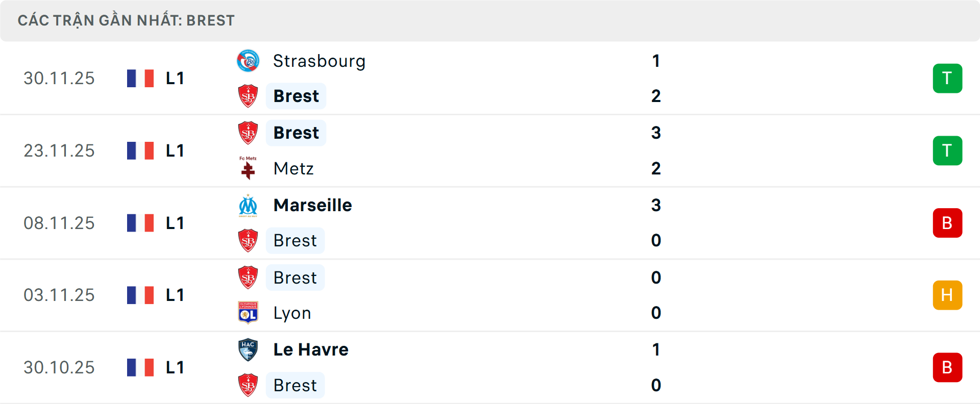Click the L1 league label on 08.11.25
Viewport: 980px width, 404px height.
coord(175,223)
